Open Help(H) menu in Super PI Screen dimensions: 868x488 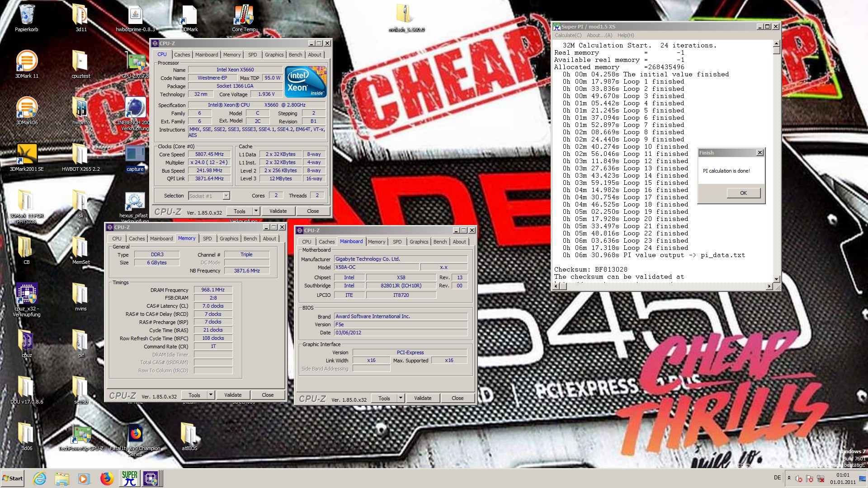click(626, 35)
